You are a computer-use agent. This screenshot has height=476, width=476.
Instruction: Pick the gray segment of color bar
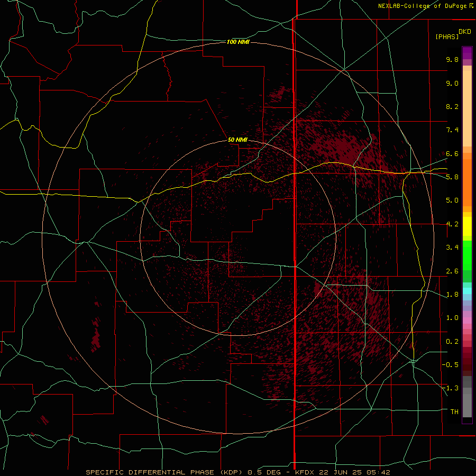(x=467, y=397)
